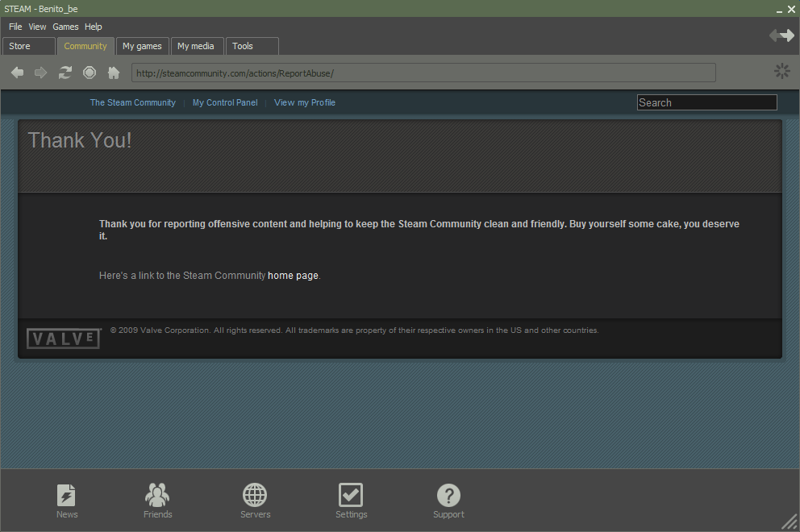Click the STEAM - Benito_be window title
The width and height of the screenshot is (800, 532).
point(41,9)
